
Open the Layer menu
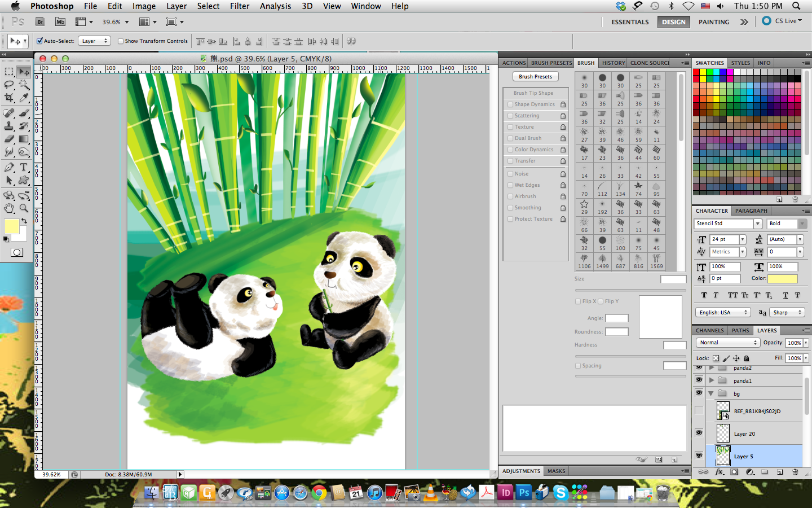176,6
